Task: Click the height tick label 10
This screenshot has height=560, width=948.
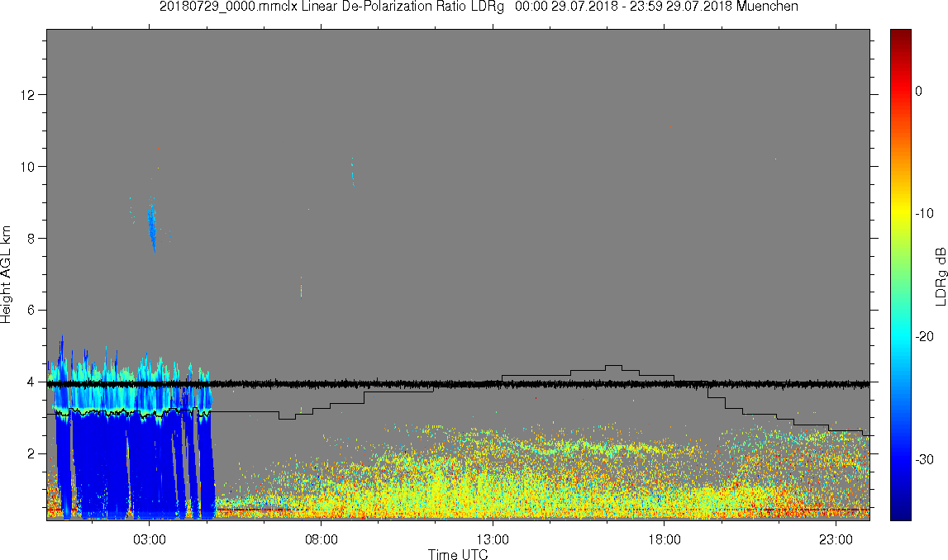Action: tap(28, 166)
